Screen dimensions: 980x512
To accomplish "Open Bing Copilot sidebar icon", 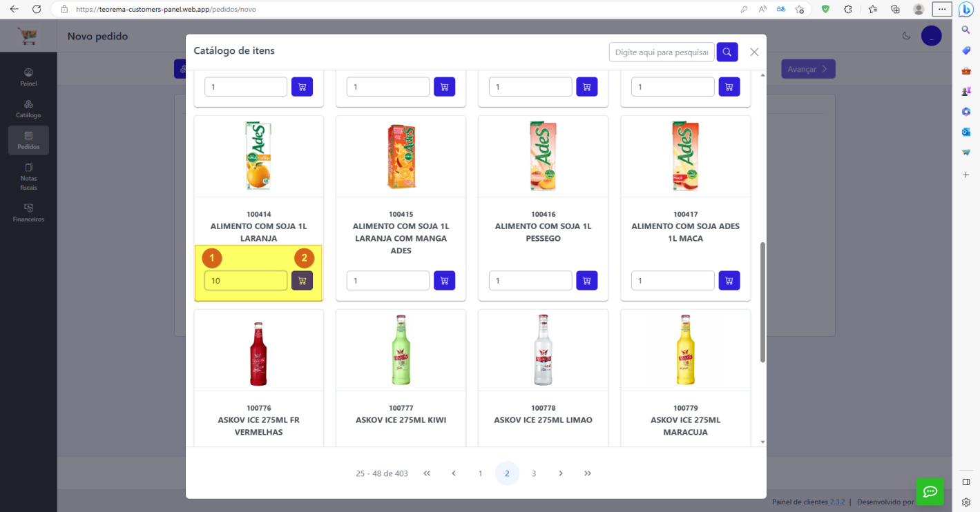I will pos(966,9).
